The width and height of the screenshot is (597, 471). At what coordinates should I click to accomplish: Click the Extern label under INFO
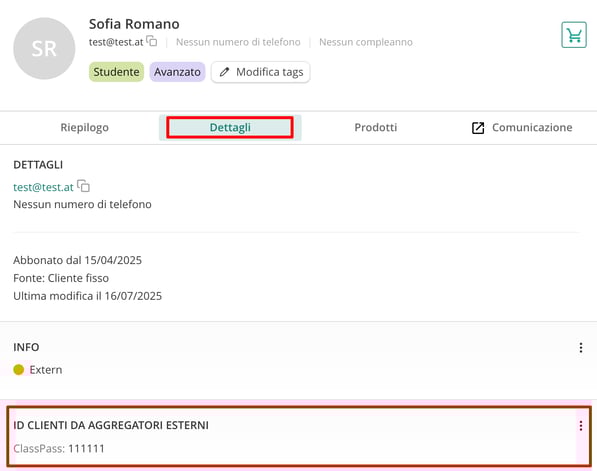point(46,370)
